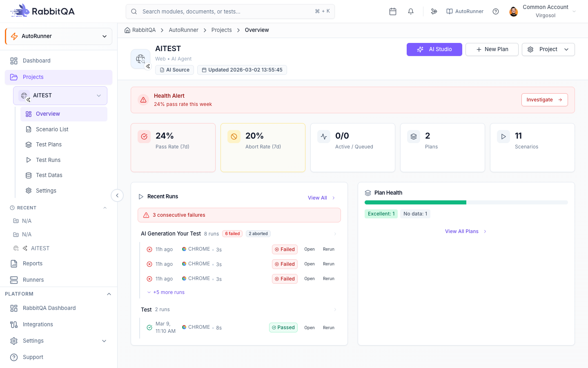The image size is (588, 368).
Task: Click the RabbitQA logo
Action: pos(42,11)
